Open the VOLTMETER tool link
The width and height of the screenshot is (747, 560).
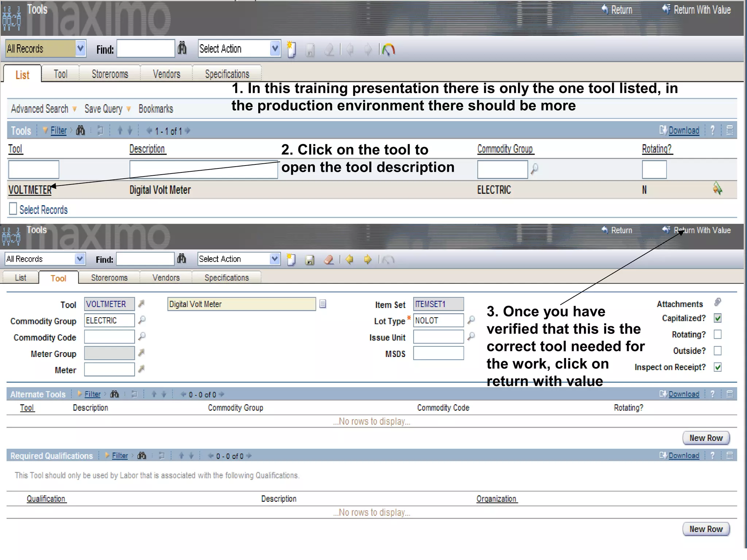click(x=30, y=190)
